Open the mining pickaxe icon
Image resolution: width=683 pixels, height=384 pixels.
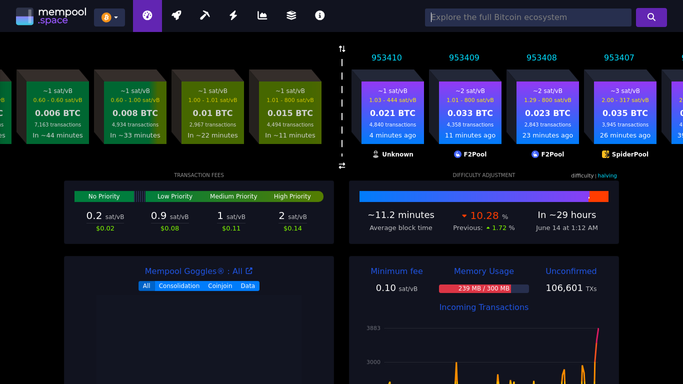pyautogui.click(x=205, y=16)
